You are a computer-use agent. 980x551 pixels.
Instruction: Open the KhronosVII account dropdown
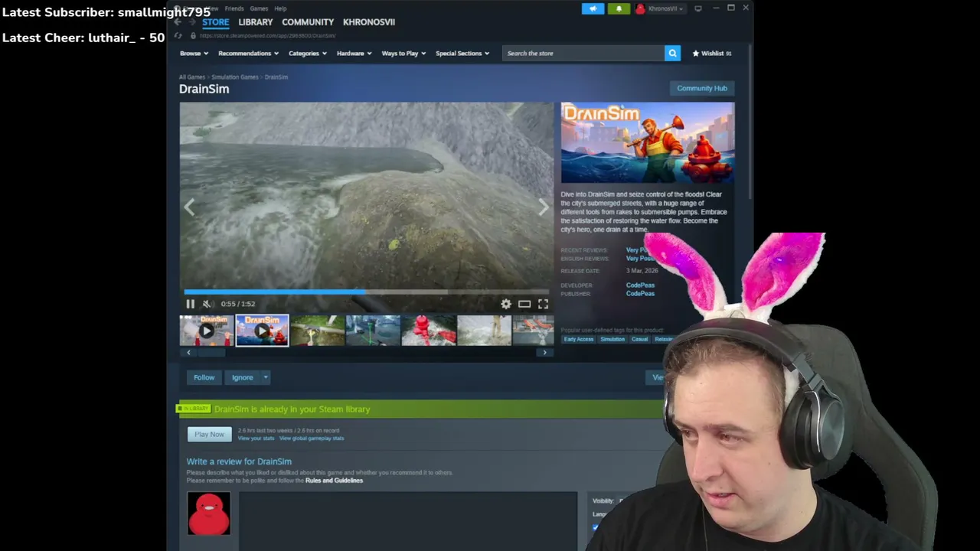tap(664, 8)
